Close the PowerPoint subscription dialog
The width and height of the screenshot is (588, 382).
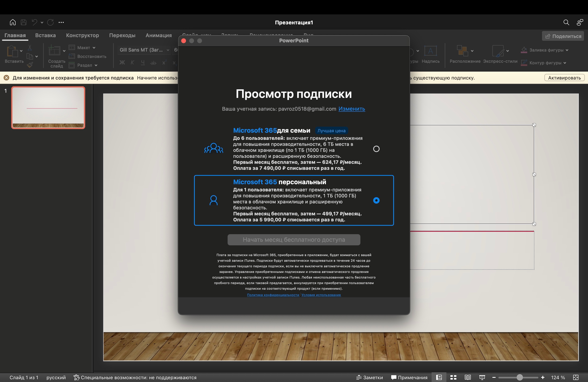184,41
